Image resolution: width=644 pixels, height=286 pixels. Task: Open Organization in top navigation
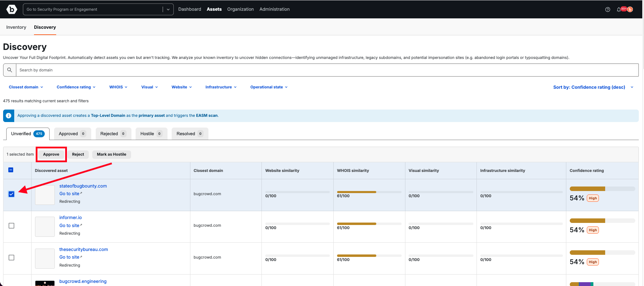[240, 9]
